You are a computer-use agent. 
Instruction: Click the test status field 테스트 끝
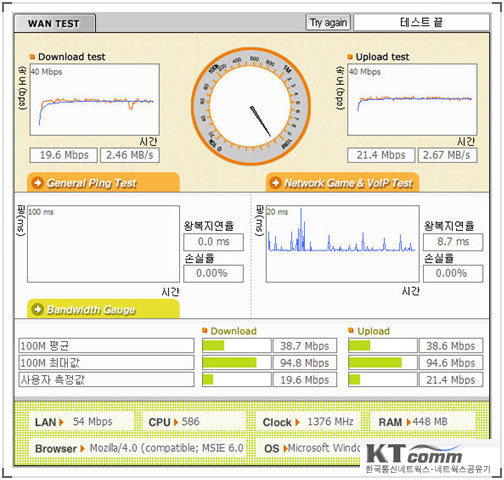[x=421, y=22]
